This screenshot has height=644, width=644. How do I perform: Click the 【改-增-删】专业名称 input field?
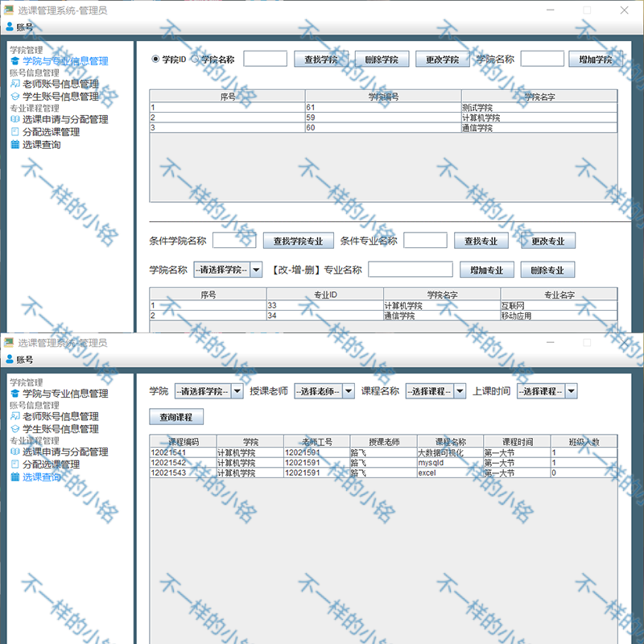point(411,270)
